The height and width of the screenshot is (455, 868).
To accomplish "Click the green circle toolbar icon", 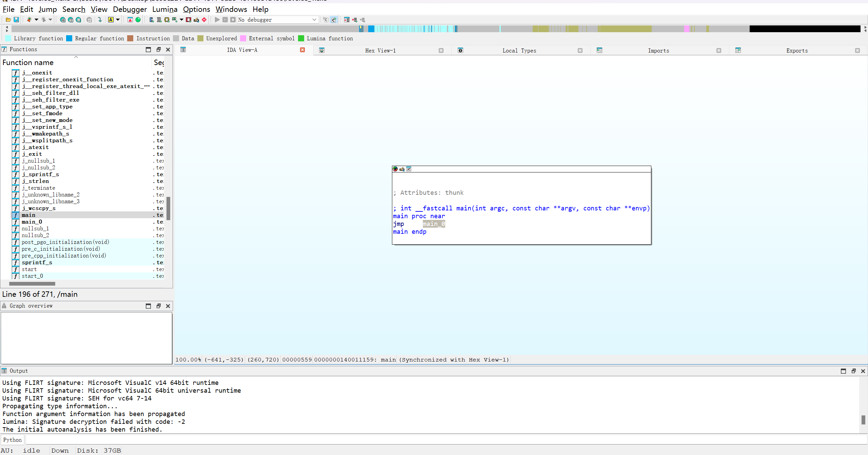I will pyautogui.click(x=138, y=20).
